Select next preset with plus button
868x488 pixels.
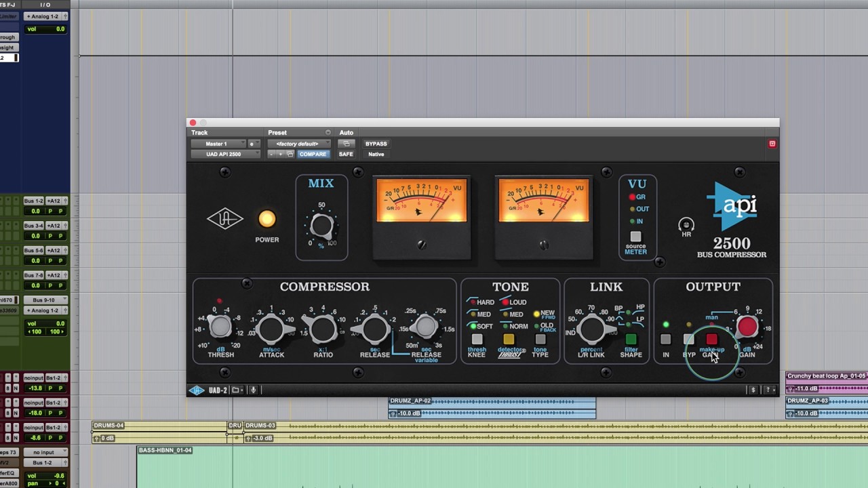[281, 155]
